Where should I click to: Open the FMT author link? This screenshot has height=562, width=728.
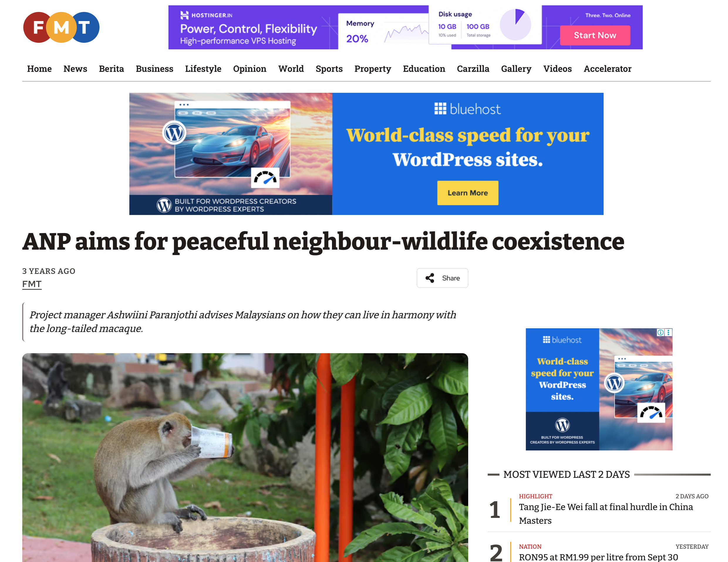click(32, 284)
